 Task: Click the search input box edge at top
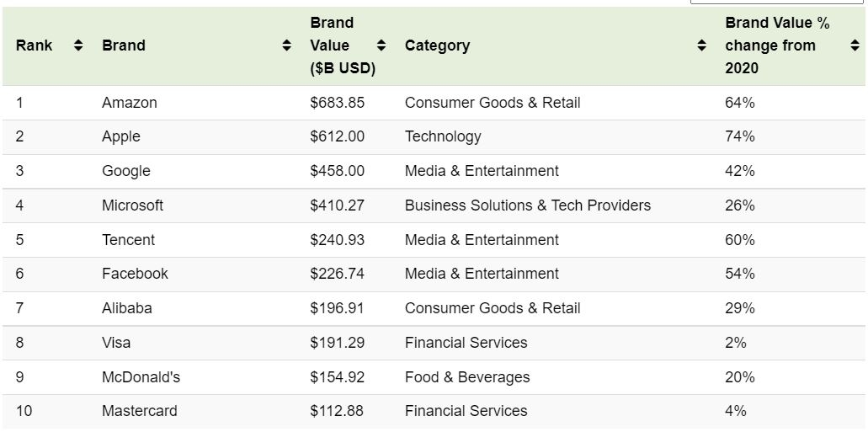(x=776, y=3)
